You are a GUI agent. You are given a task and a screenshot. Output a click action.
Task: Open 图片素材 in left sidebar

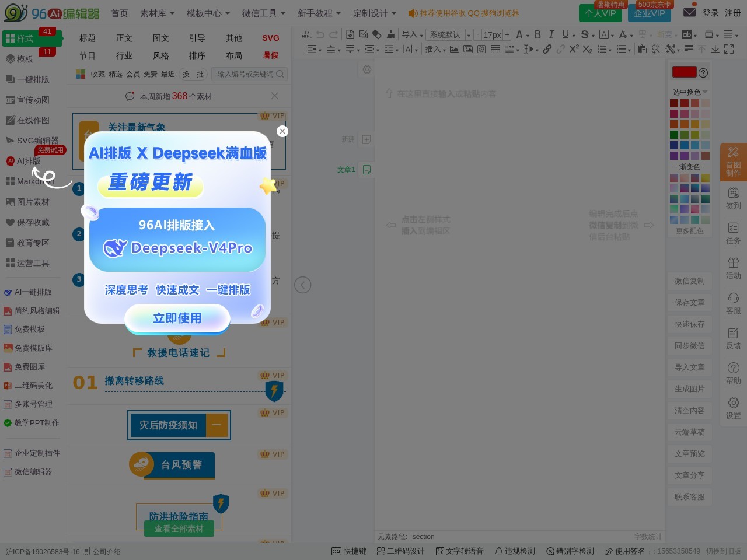coord(27,202)
